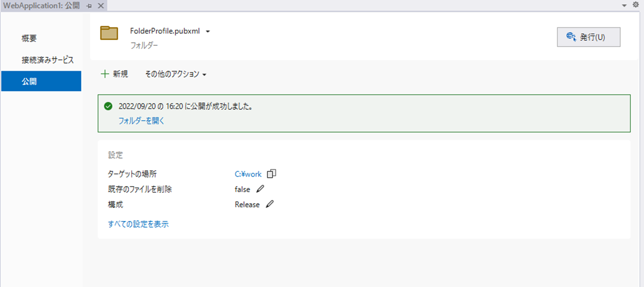Click the green success checkmark icon

tap(108, 106)
